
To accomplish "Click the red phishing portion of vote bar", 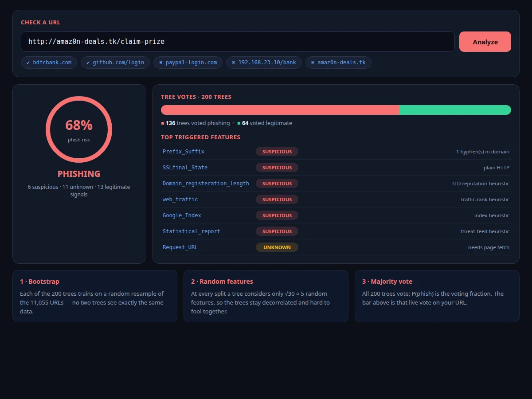I will [x=280, y=110].
